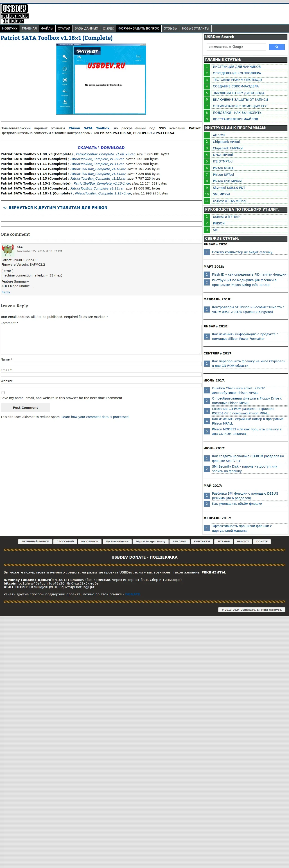
Task: Open ЭМУЛЯЦИЯ FLOPPY ДИСКОВОДА article
Action: click(249, 93)
